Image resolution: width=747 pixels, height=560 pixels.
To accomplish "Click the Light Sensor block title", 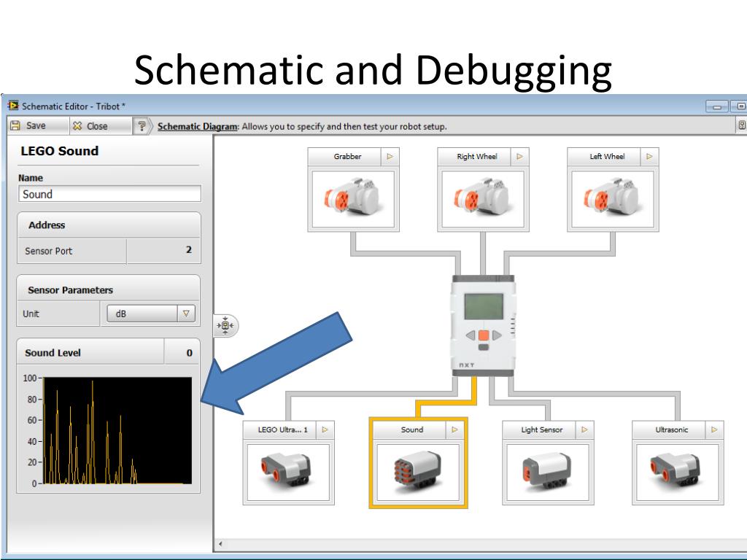I will [x=542, y=429].
